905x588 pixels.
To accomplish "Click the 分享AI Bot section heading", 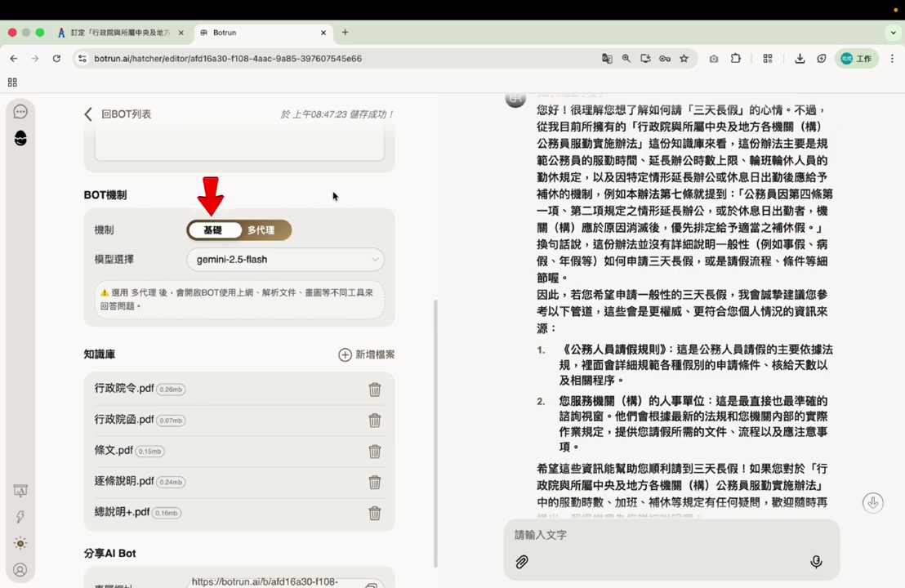I will point(109,554).
